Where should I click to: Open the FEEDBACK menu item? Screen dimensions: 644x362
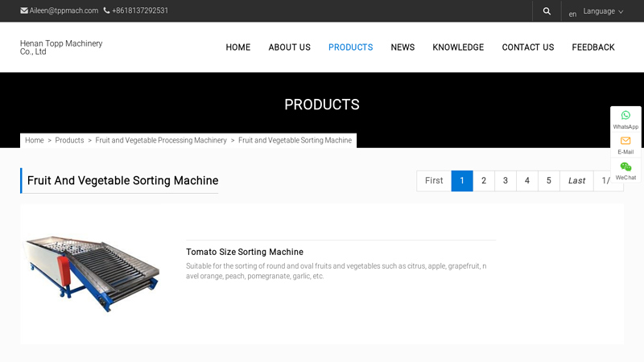593,47
